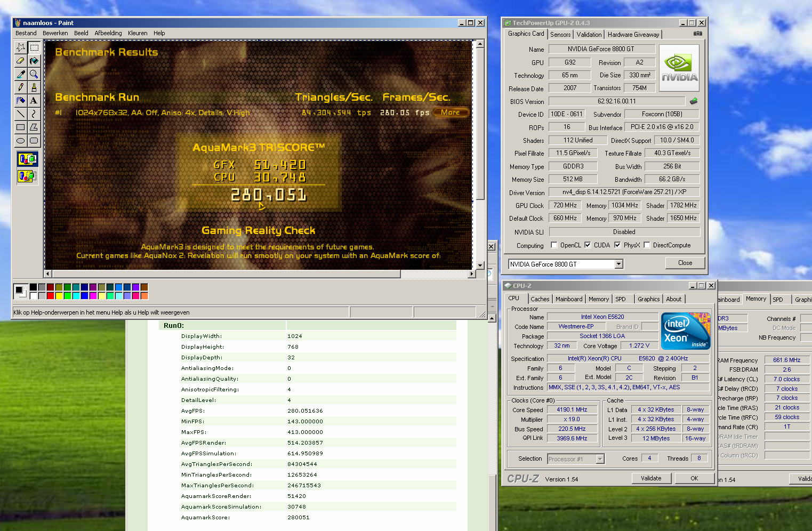This screenshot has width=812, height=531.
Task: Select the bright green color swatch in palette
Action: pyautogui.click(x=68, y=296)
